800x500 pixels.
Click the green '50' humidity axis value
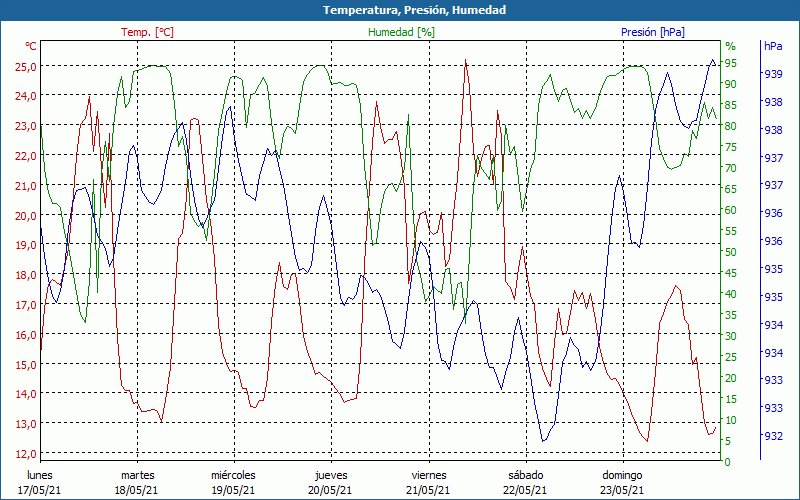pos(731,253)
